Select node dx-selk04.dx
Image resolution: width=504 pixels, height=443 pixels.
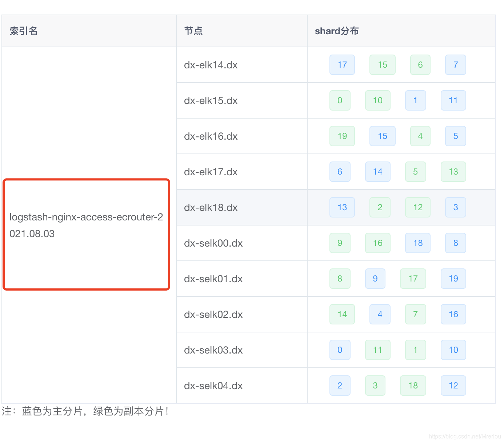click(213, 386)
